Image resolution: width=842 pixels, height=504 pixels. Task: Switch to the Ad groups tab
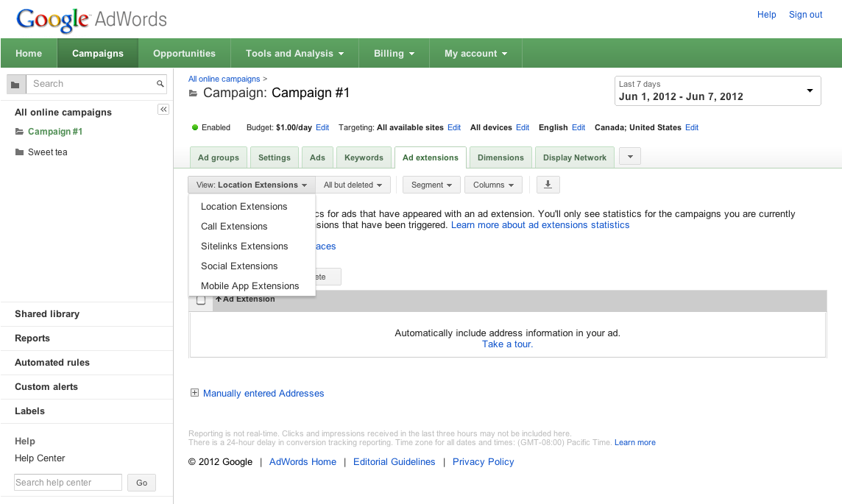click(x=218, y=157)
